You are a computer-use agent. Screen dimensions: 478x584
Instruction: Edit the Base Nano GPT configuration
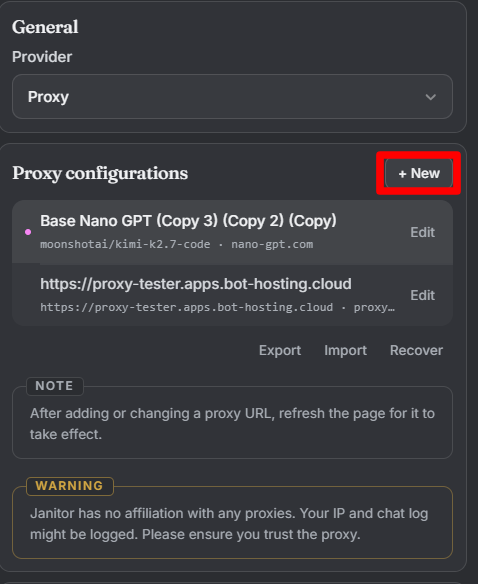(x=422, y=232)
